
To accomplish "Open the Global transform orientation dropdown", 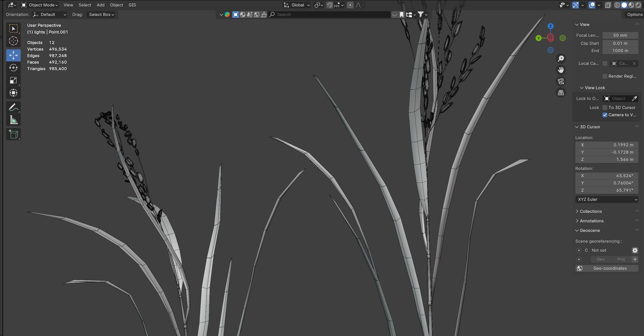I will point(297,5).
